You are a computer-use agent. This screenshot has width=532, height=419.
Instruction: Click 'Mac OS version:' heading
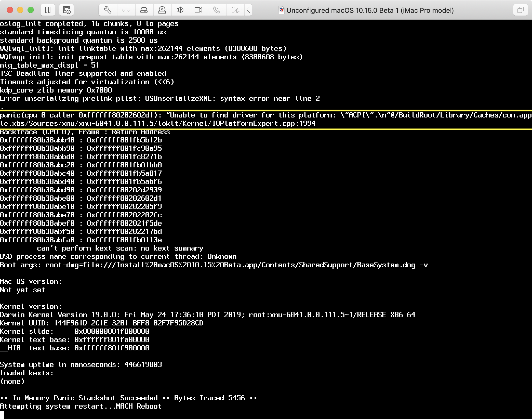pyautogui.click(x=31, y=281)
